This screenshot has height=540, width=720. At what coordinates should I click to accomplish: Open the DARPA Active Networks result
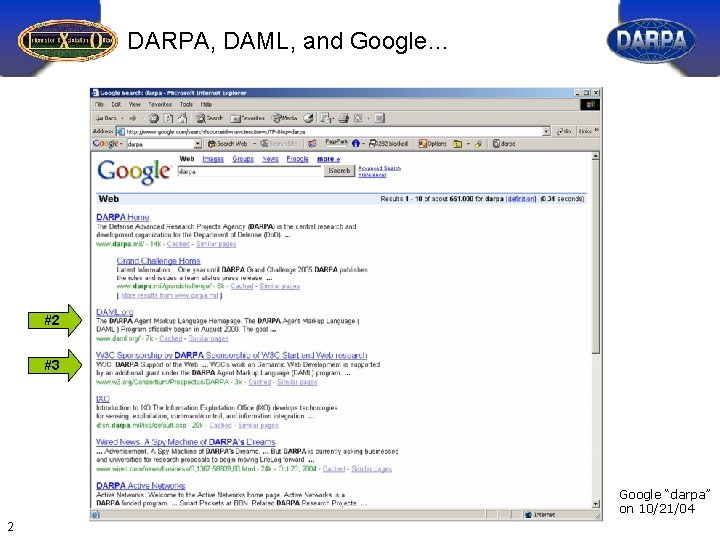coord(141,485)
